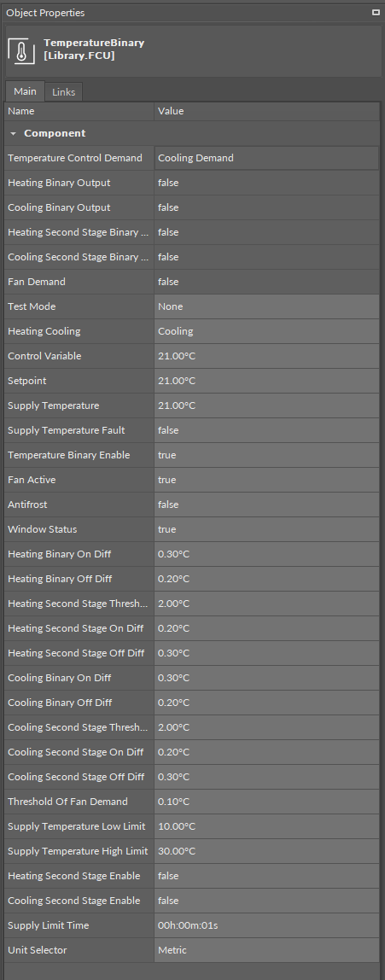The width and height of the screenshot is (385, 980).
Task: Toggle Supply Temperature Fault value false
Action: click(x=266, y=430)
